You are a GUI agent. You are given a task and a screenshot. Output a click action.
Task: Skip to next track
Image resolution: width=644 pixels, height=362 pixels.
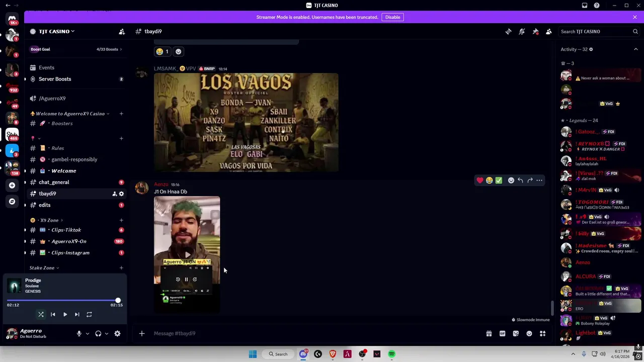77,314
